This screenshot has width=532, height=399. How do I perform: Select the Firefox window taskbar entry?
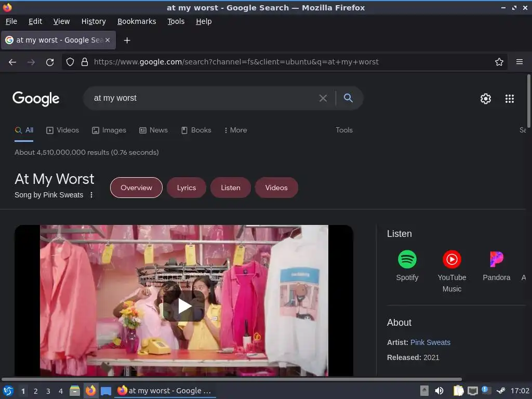point(165,391)
